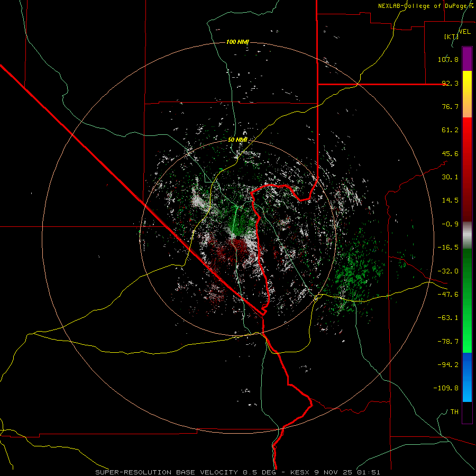Select the 30.1 legend value
The width and height of the screenshot is (476, 476).
coord(450,177)
